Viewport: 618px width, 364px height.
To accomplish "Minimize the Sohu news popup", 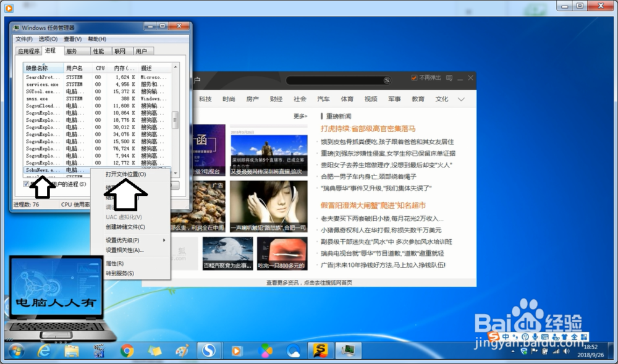I will point(460,78).
